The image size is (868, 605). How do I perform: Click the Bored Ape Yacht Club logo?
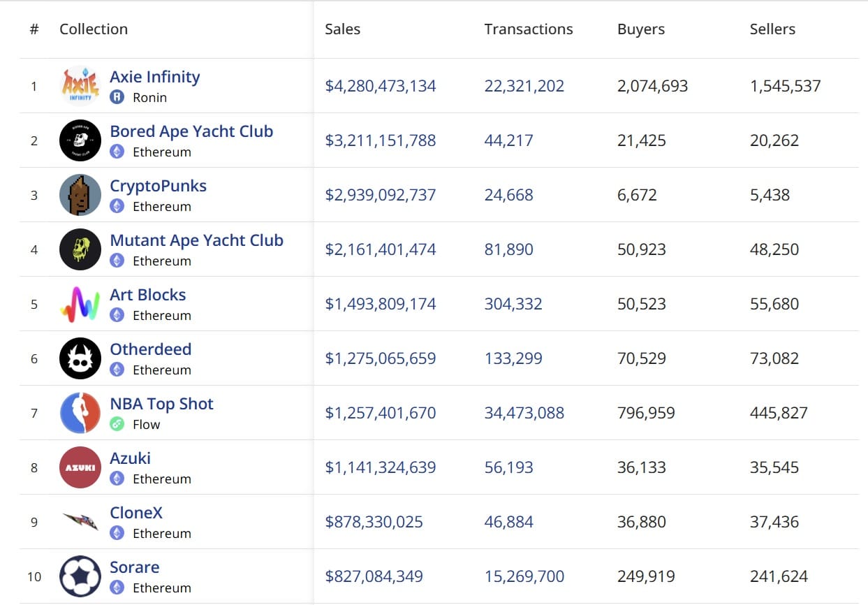pyautogui.click(x=80, y=140)
